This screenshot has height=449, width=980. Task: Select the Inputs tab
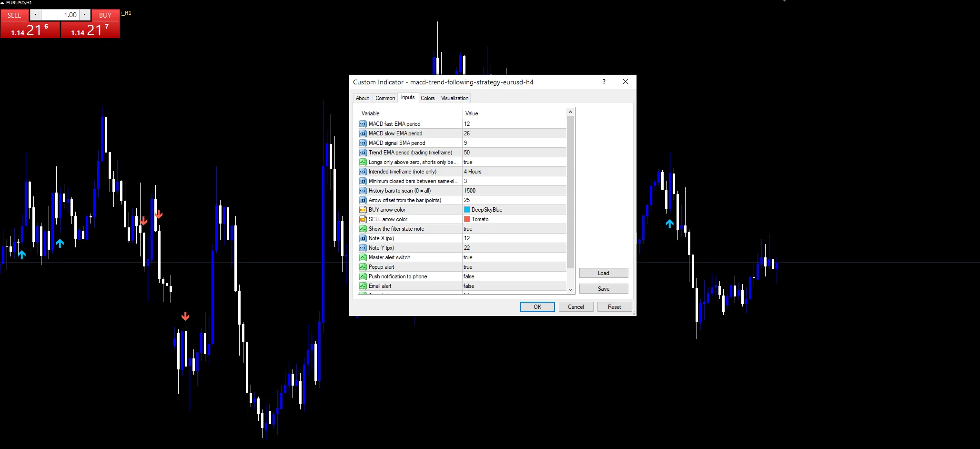[x=408, y=97]
